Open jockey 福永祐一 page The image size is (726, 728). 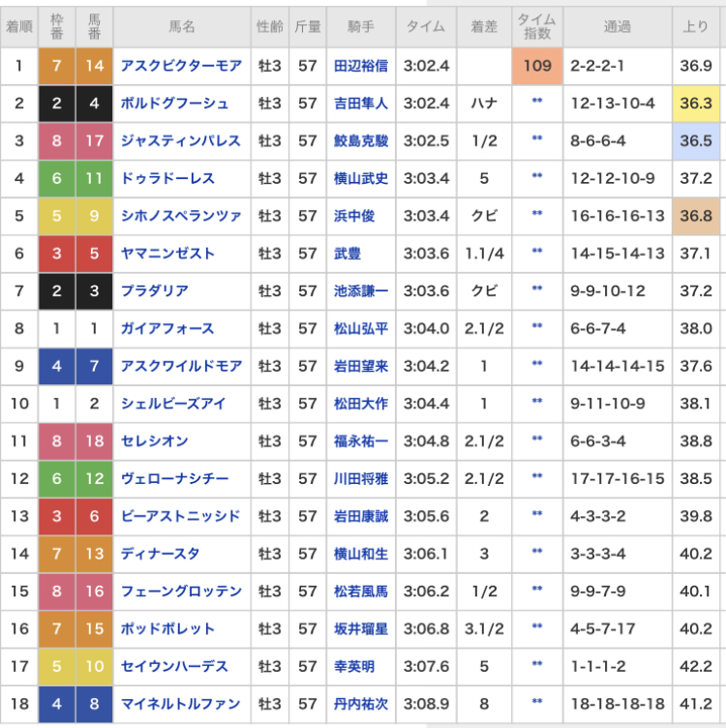[x=360, y=441]
